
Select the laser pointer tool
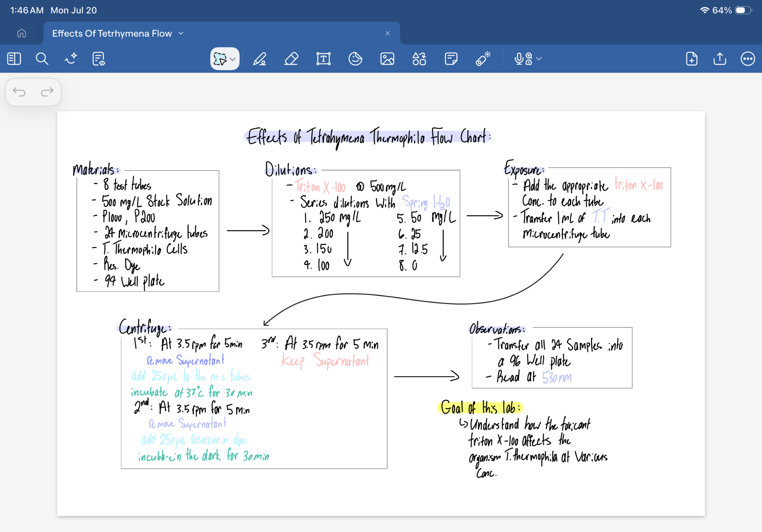point(483,59)
